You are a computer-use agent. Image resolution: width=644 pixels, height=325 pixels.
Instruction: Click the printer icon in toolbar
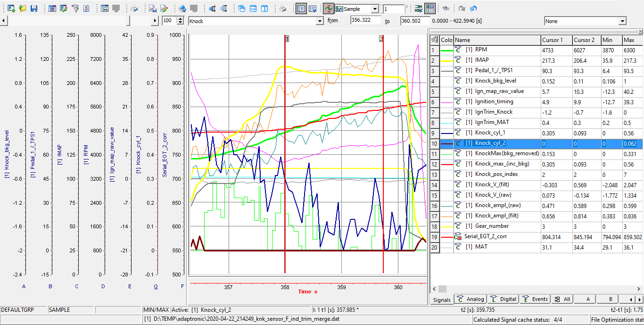[x=282, y=8]
